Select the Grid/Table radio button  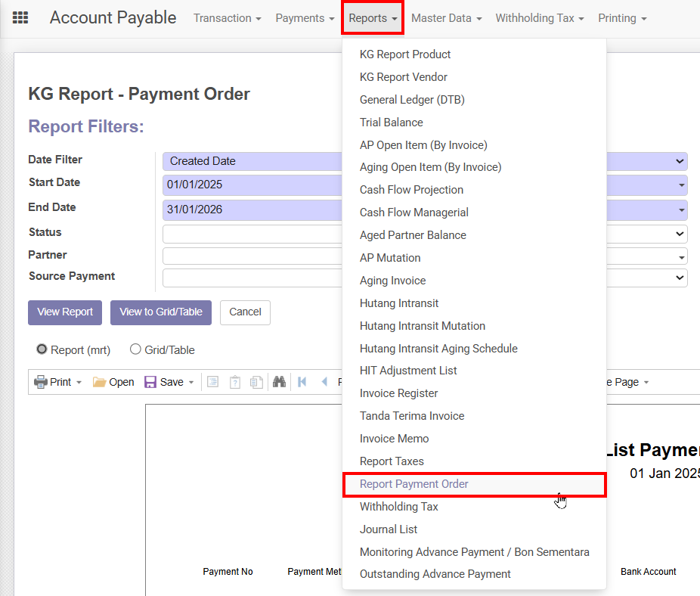click(136, 349)
